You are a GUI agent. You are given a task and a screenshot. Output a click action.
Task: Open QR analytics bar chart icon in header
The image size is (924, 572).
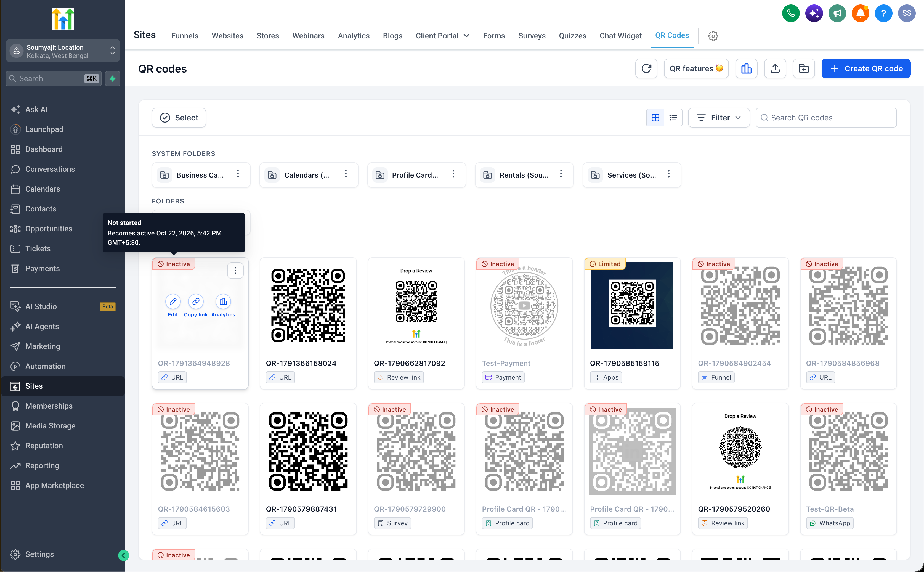746,68
